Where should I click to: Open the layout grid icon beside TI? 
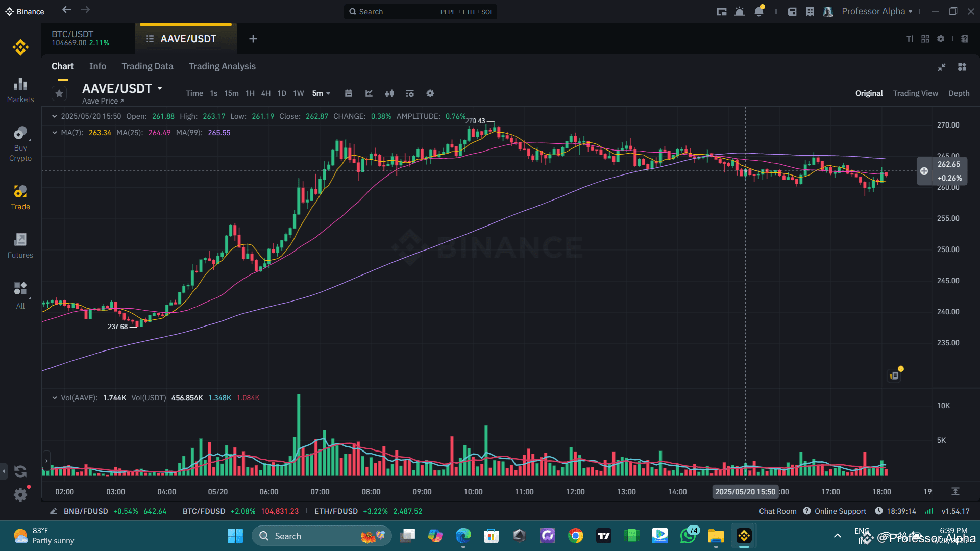925,39
